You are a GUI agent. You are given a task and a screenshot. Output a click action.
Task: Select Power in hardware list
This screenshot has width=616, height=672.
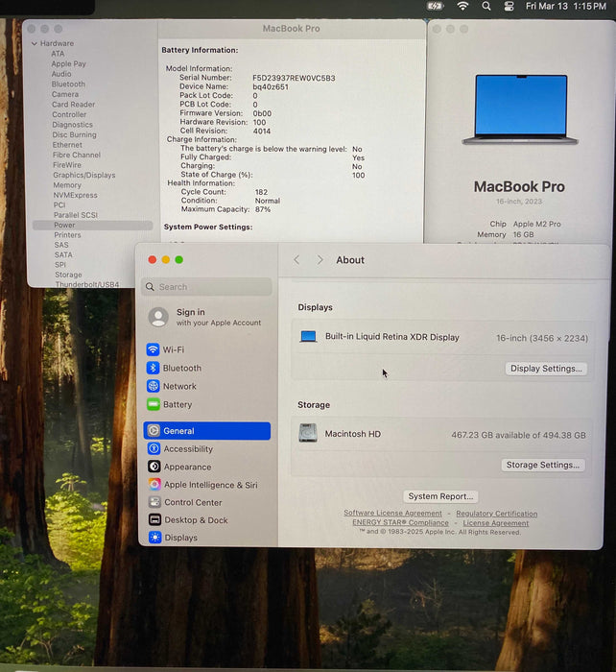coord(92,225)
